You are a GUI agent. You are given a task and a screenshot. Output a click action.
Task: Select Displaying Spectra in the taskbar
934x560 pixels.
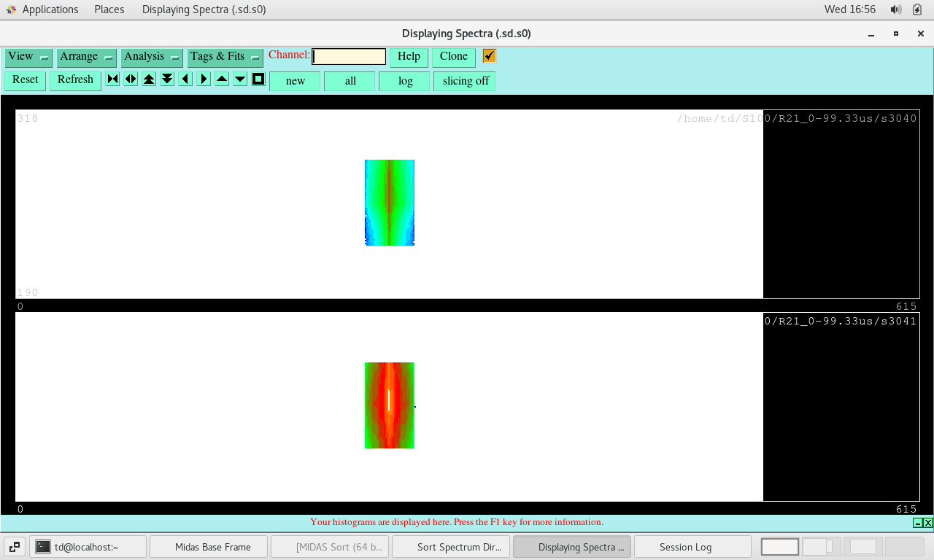point(572,547)
